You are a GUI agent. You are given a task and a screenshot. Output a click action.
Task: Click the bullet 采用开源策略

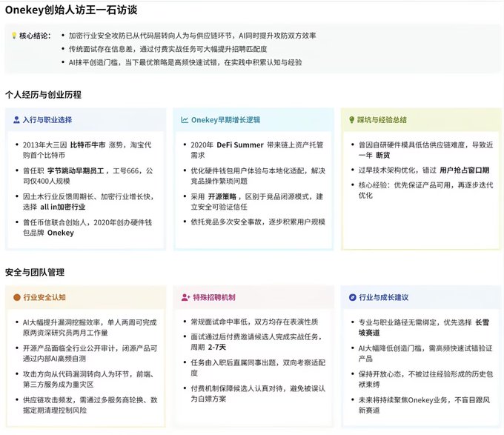coord(257,202)
